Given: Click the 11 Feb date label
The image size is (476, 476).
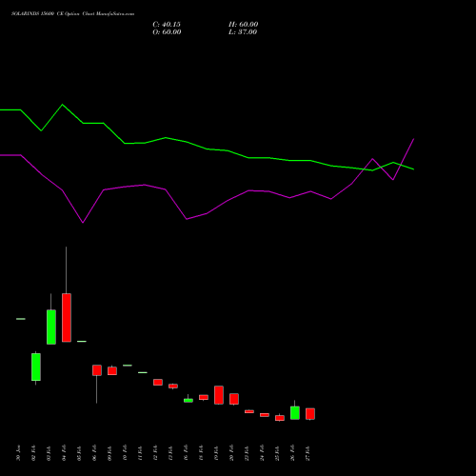Looking at the screenshot, I should (140, 453).
